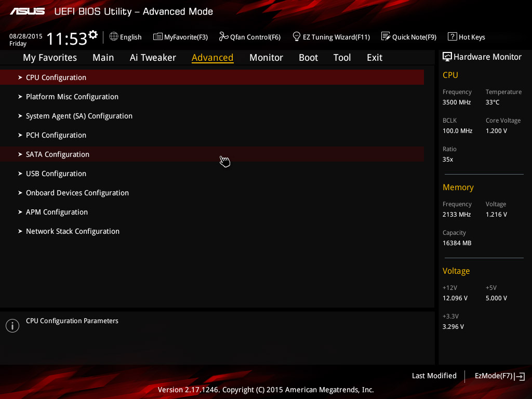Click the info icon in help panel
The height and width of the screenshot is (399, 532).
(x=12, y=326)
